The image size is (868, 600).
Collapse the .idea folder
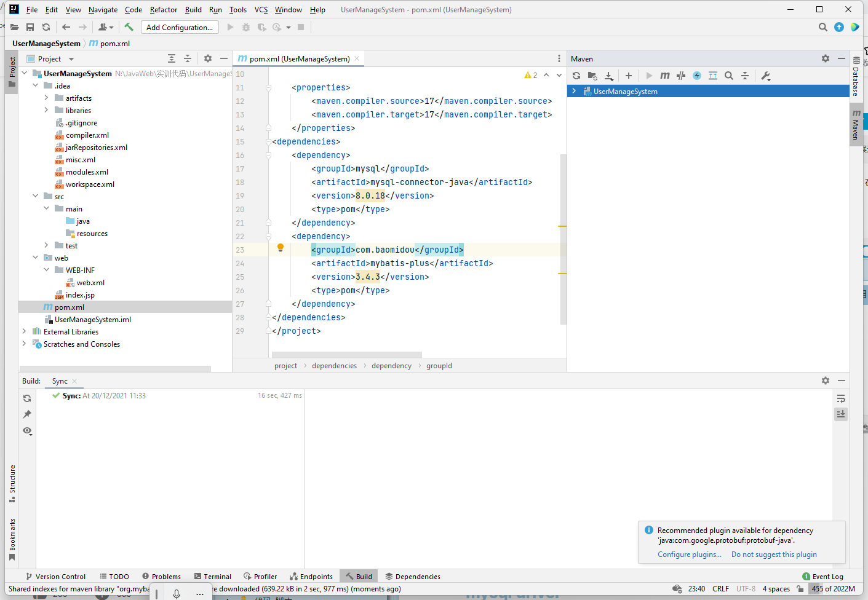(x=35, y=85)
